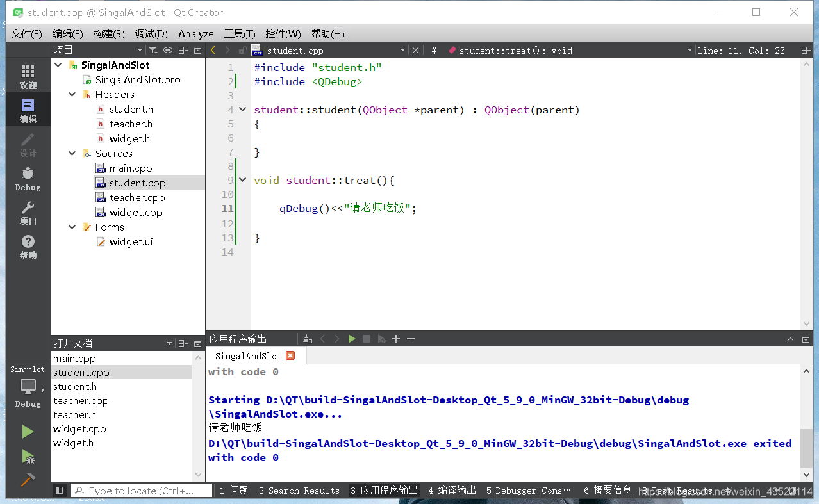
Task: Close the application output pane
Action: [x=806, y=339]
